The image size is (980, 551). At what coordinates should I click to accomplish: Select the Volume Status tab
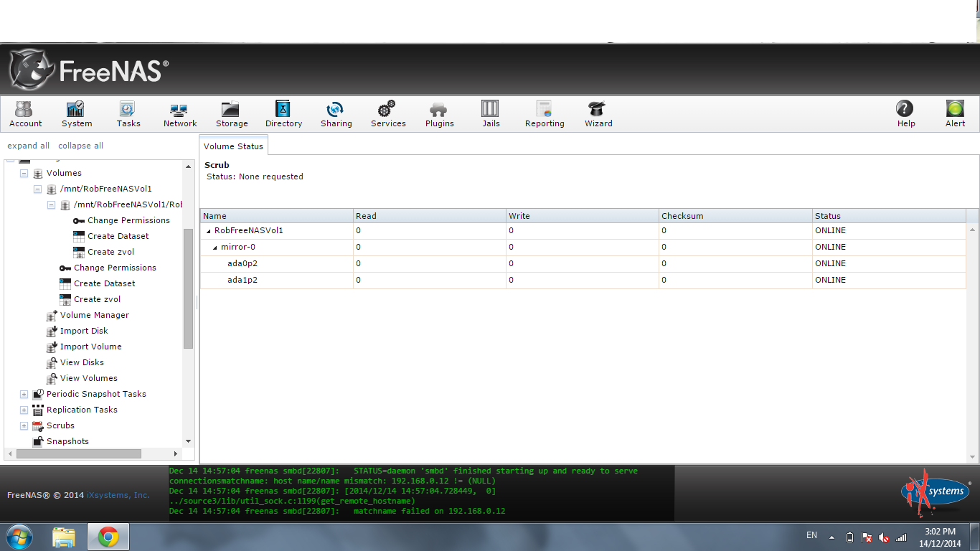(233, 146)
